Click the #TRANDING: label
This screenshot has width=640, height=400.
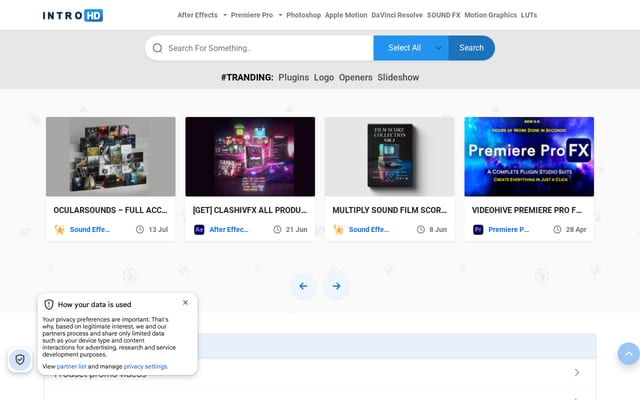[247, 77]
